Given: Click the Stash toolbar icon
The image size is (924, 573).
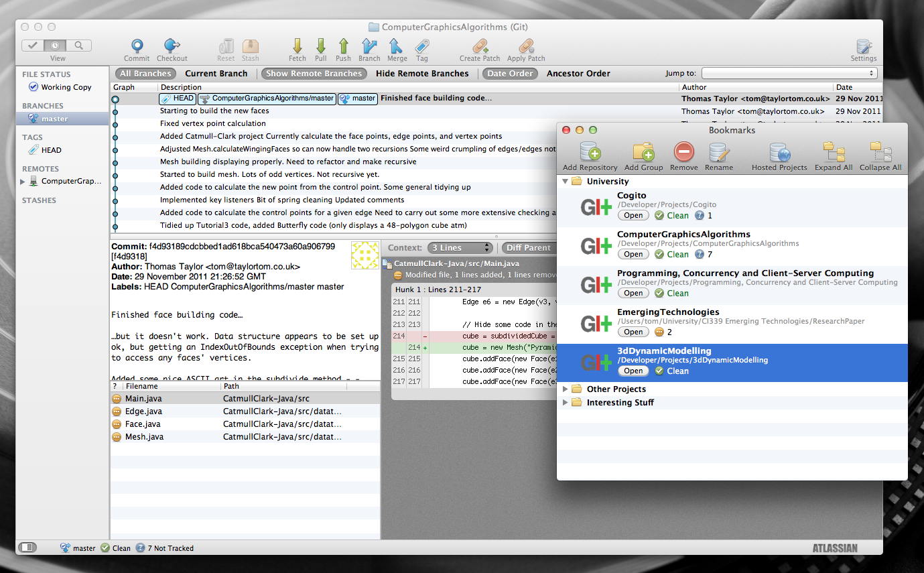Looking at the screenshot, I should pyautogui.click(x=251, y=46).
